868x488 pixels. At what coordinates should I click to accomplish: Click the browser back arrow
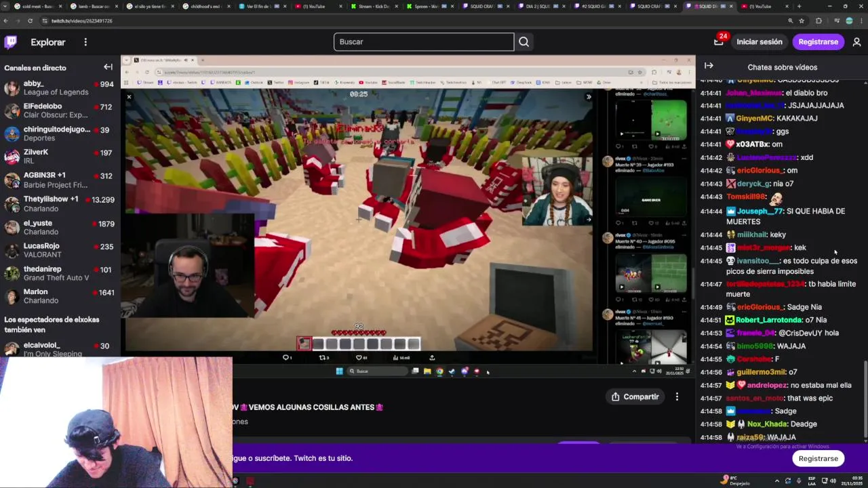tap(6, 21)
